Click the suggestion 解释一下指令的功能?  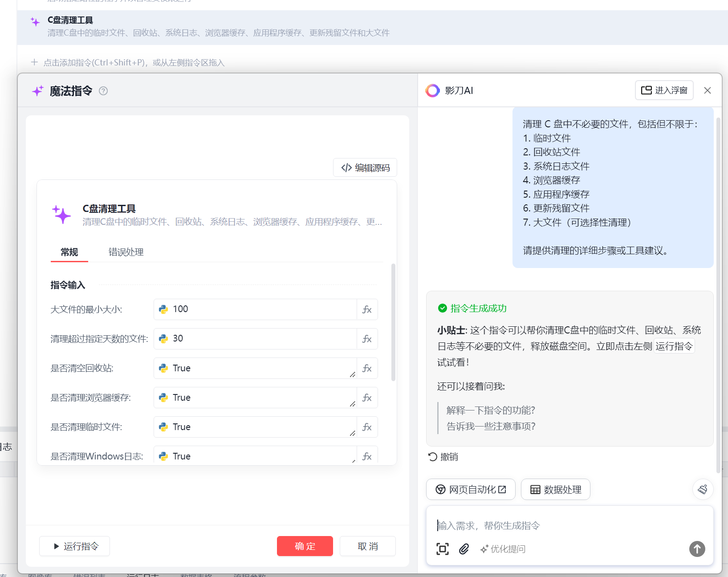click(x=491, y=410)
